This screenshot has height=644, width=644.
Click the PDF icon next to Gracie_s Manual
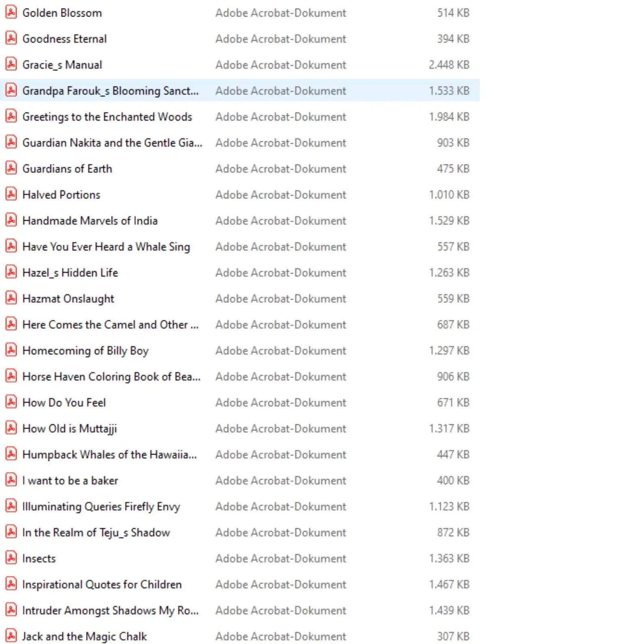click(11, 64)
